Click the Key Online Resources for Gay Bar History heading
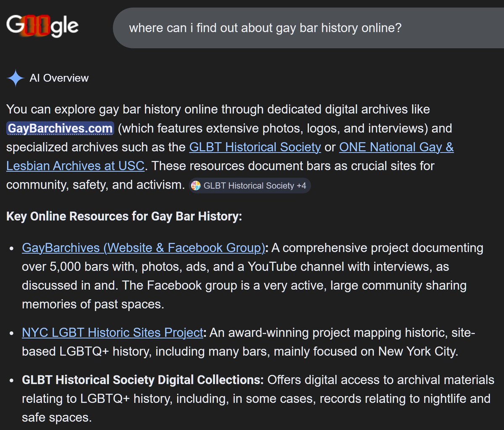The width and height of the screenshot is (504, 430). (x=124, y=216)
